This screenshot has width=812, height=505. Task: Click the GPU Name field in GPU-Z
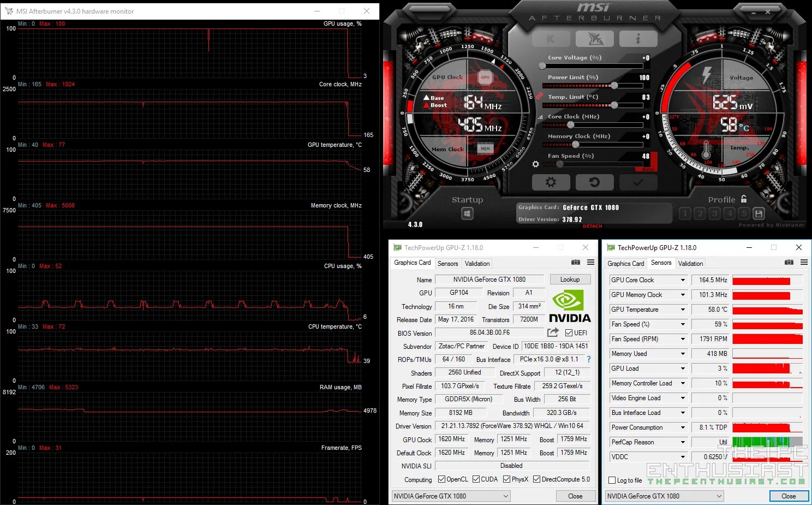pyautogui.click(x=489, y=280)
